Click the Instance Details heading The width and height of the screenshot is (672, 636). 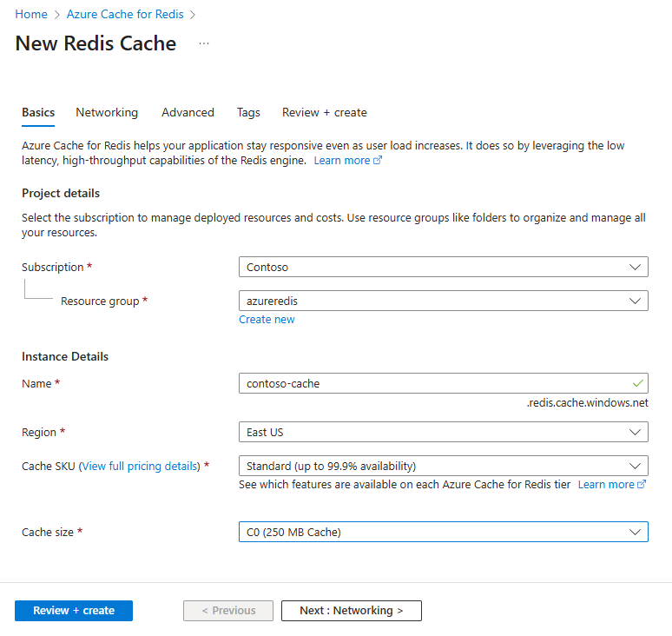point(65,356)
